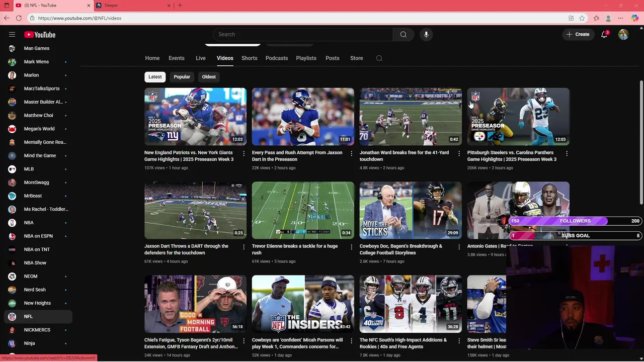Viewport: 644px width, 362px height.
Task: Play the Jonathan Ward 41-yard touchdown thumbnail
Action: [411, 117]
